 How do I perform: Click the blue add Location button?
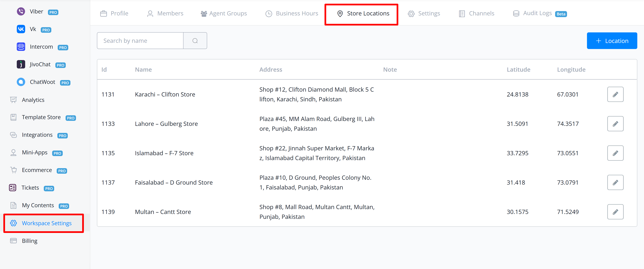pyautogui.click(x=612, y=41)
